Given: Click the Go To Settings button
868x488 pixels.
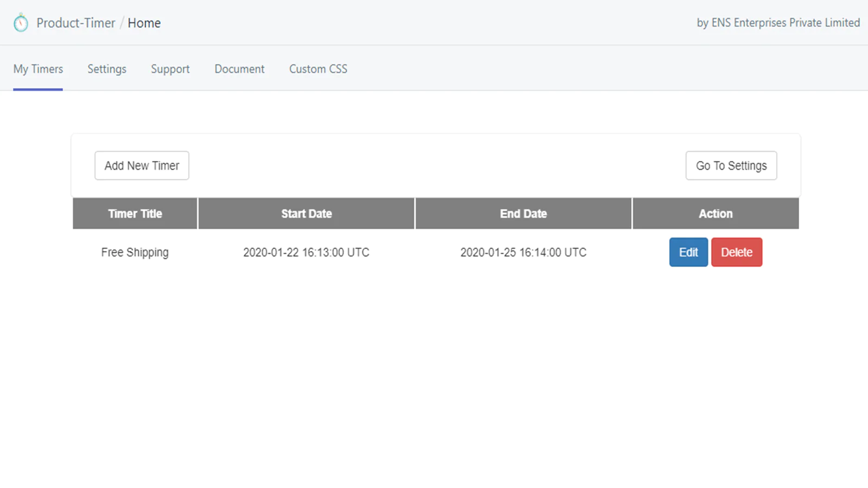Looking at the screenshot, I should [x=731, y=165].
